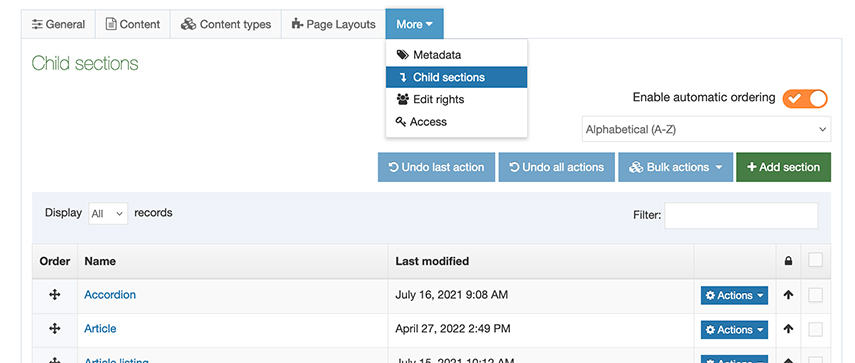Open the Accordion section link
Image resolution: width=855 pixels, height=363 pixels.
pos(110,295)
